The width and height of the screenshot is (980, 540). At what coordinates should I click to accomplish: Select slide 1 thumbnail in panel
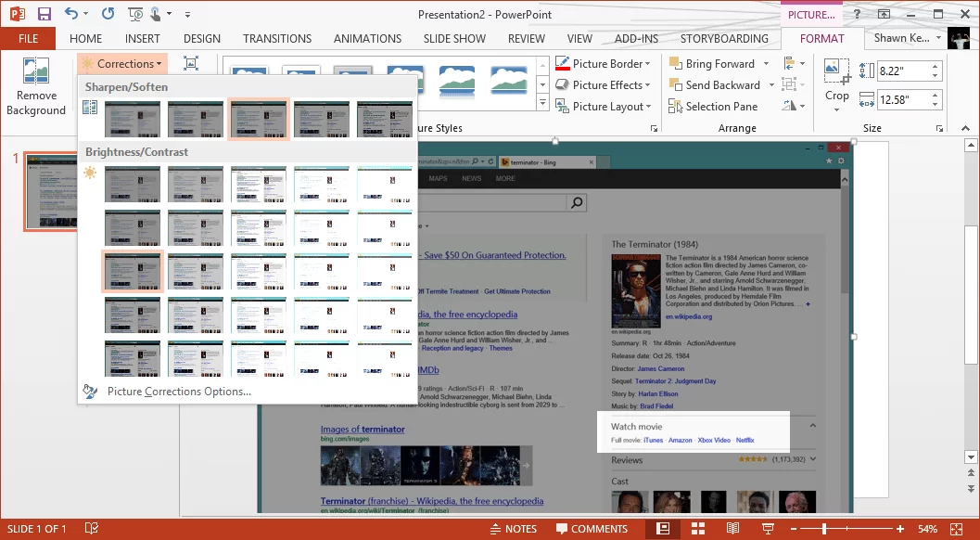click(x=51, y=191)
